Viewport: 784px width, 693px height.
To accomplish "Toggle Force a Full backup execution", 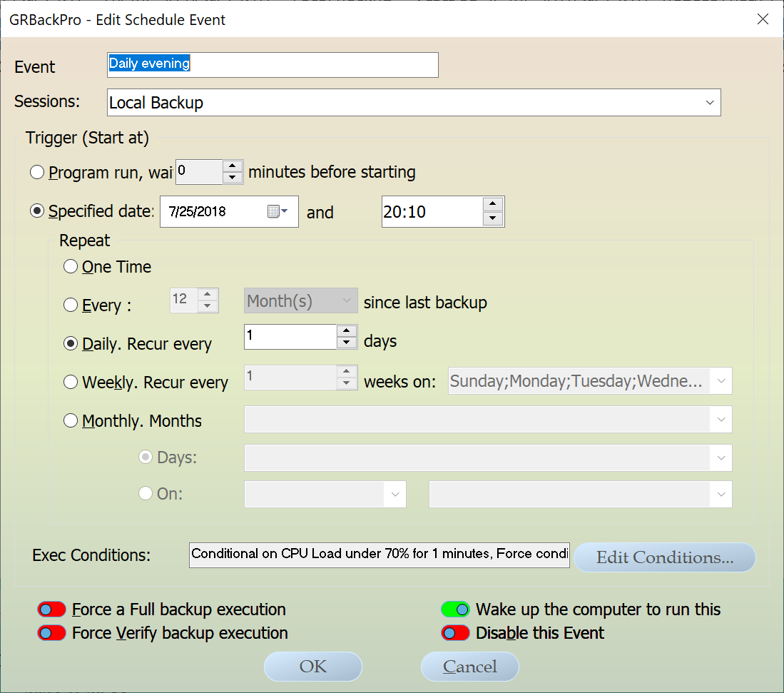I will [51, 609].
